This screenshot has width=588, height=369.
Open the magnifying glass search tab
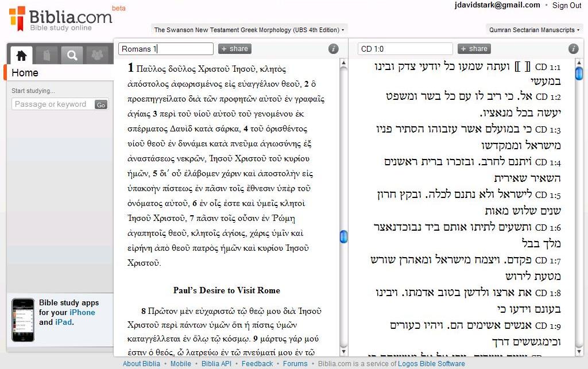(x=72, y=55)
